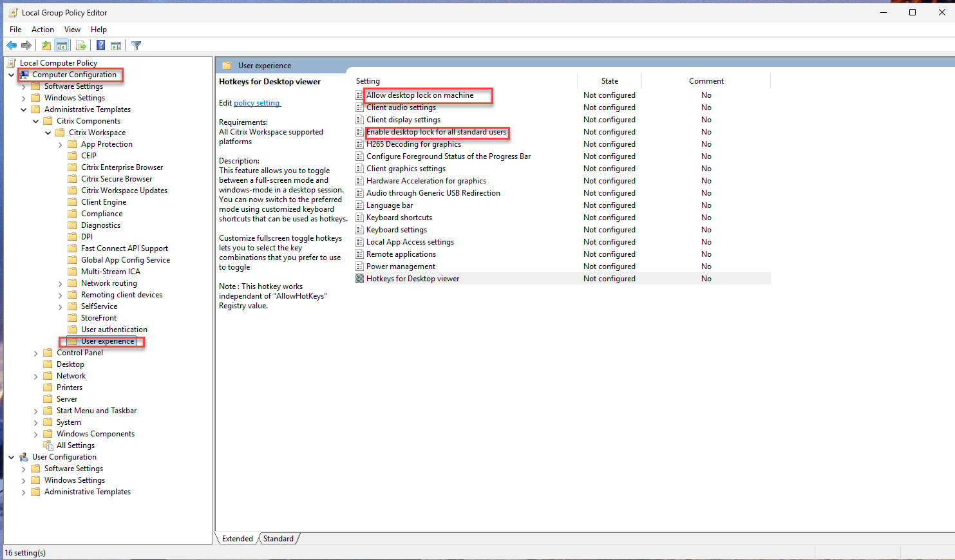Click the Export List toolbar icon
955x560 pixels.
81,46
